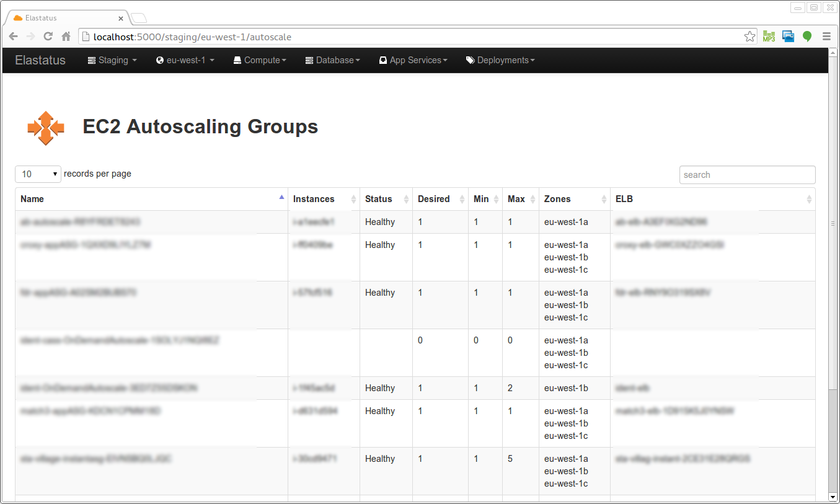Screen dimensions: 840x504
Task: Open the Staging environment dropdown
Action: click(112, 60)
